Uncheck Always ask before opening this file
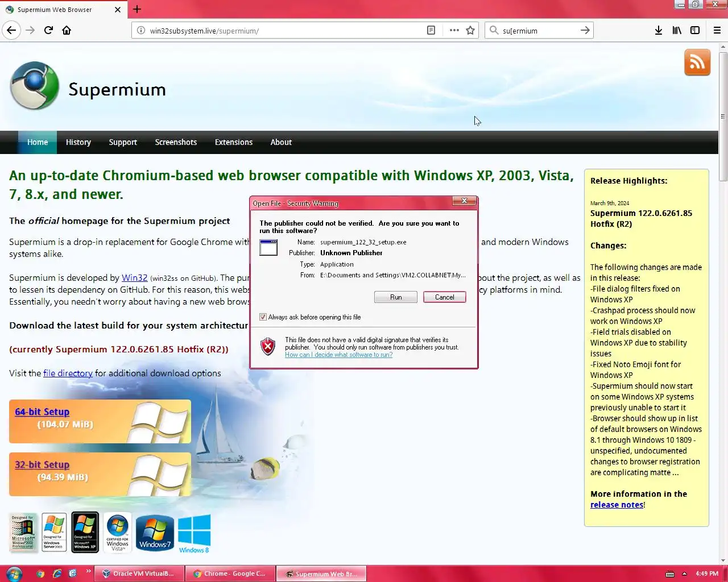728x582 pixels. pos(263,317)
